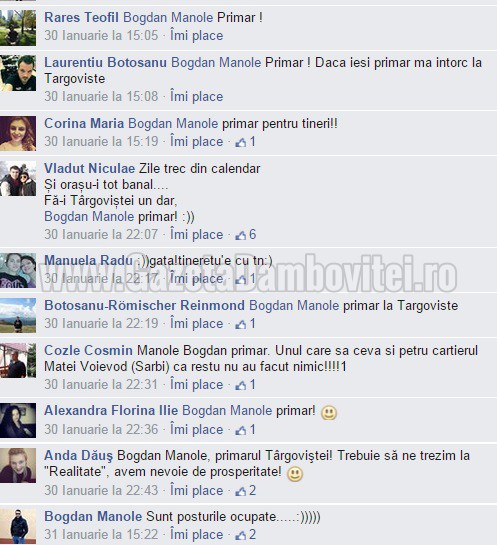This screenshot has width=497, height=545.
Task: Open the like count on Anda Dăuş's comment
Action: click(x=246, y=491)
